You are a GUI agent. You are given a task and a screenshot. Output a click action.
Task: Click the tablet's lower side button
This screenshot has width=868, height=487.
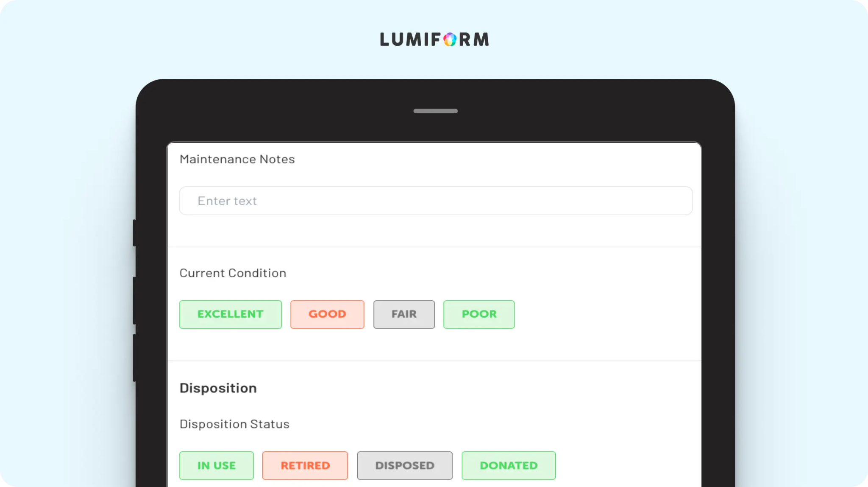click(x=134, y=358)
